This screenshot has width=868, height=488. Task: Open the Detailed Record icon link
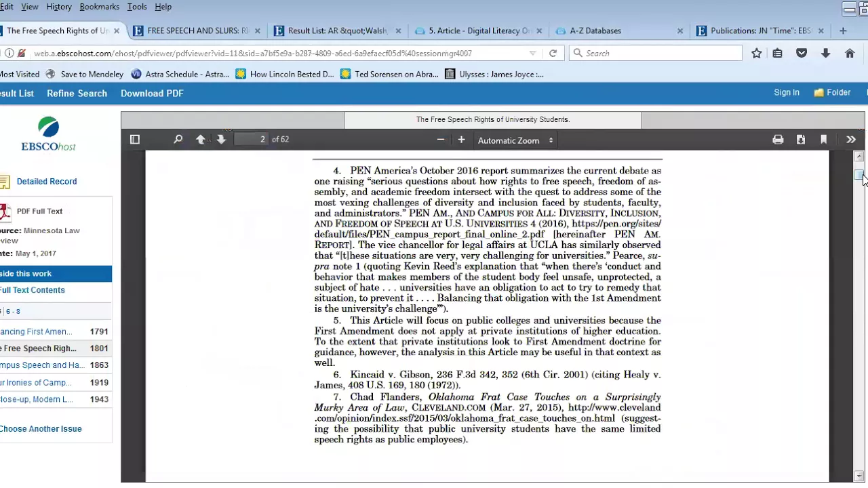click(x=5, y=182)
